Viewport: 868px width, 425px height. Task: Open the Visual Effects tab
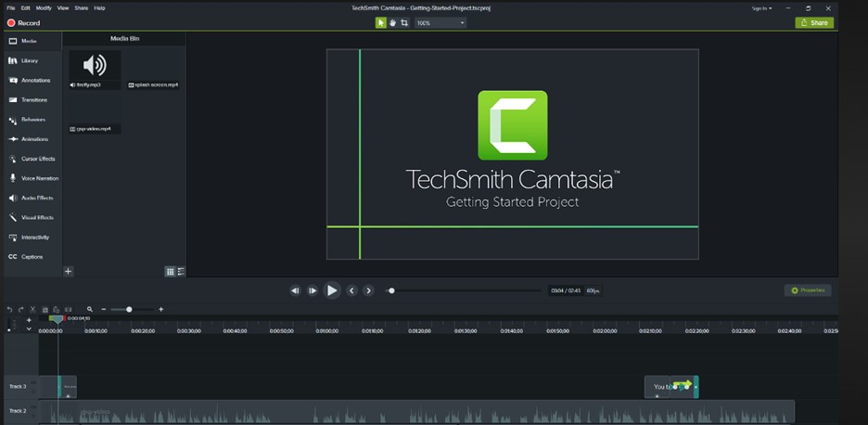[x=32, y=218]
